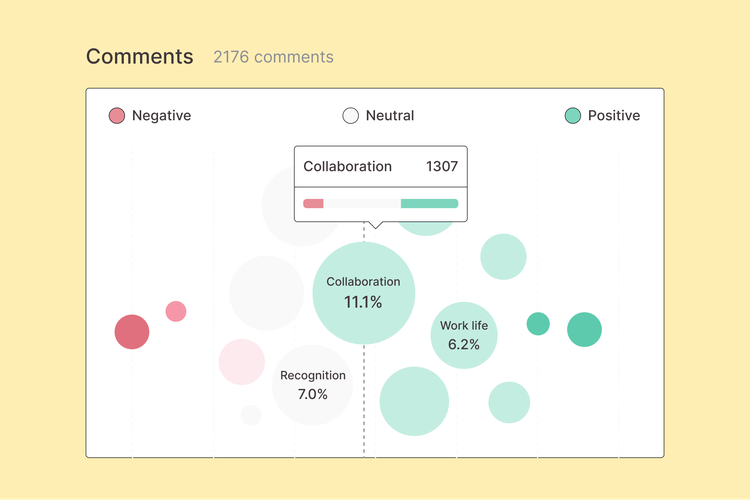750x500 pixels.
Task: Click the 1307 count in the tooltip
Action: click(x=442, y=167)
